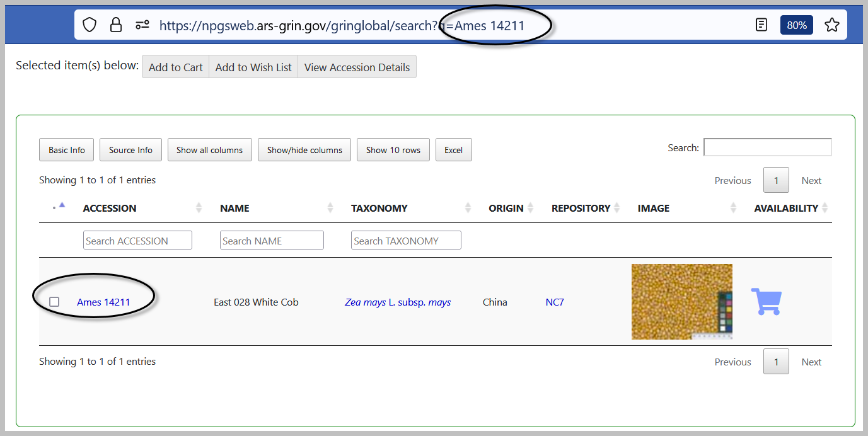The image size is (868, 436).
Task: Sort by the ORIGIN column arrows
Action: (x=531, y=208)
